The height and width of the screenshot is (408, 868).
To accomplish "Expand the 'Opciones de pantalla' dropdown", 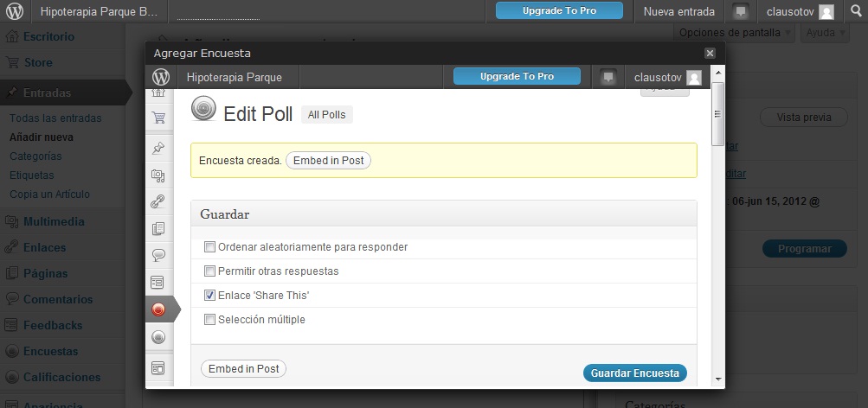I will (732, 33).
